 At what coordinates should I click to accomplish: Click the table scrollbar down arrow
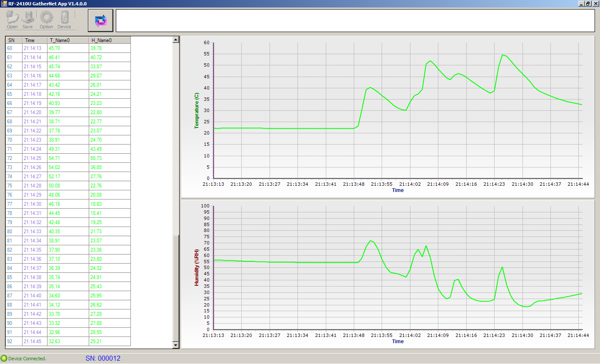click(x=175, y=345)
